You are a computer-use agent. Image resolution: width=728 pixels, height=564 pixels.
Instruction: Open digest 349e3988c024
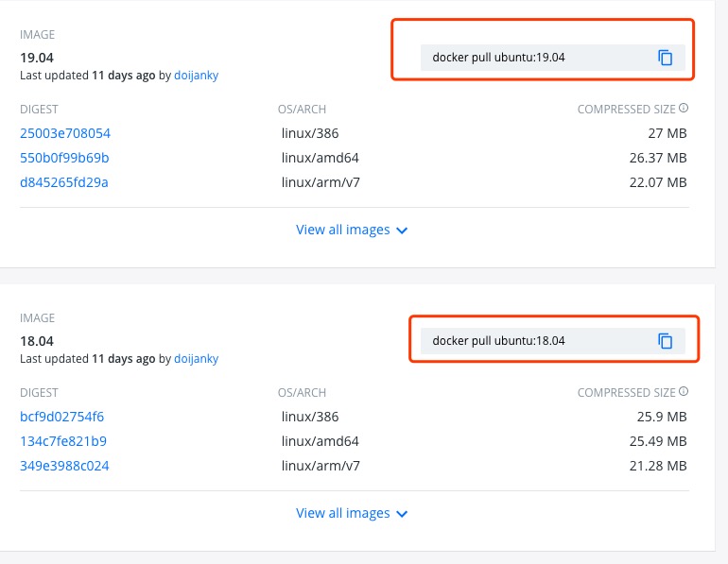click(64, 466)
